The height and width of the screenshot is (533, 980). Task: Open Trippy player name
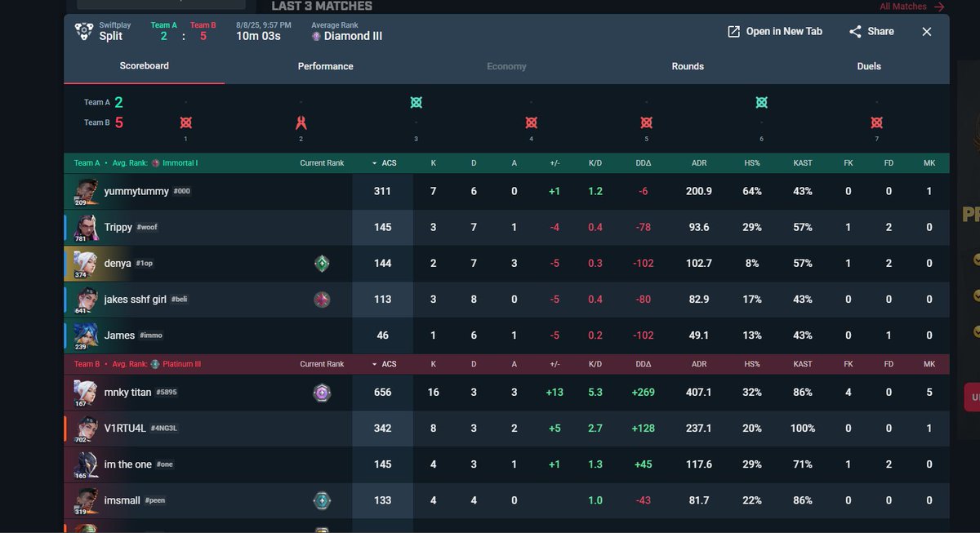tap(118, 227)
